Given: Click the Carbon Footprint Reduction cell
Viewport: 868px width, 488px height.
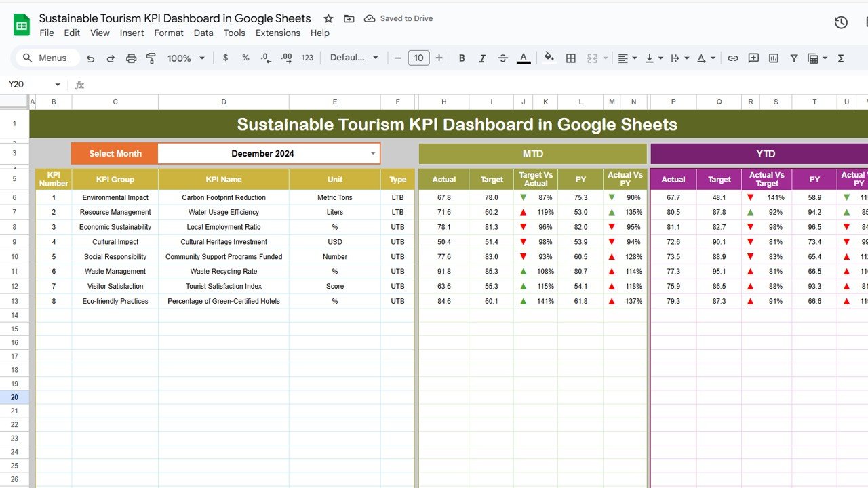Looking at the screenshot, I should pyautogui.click(x=224, y=198).
